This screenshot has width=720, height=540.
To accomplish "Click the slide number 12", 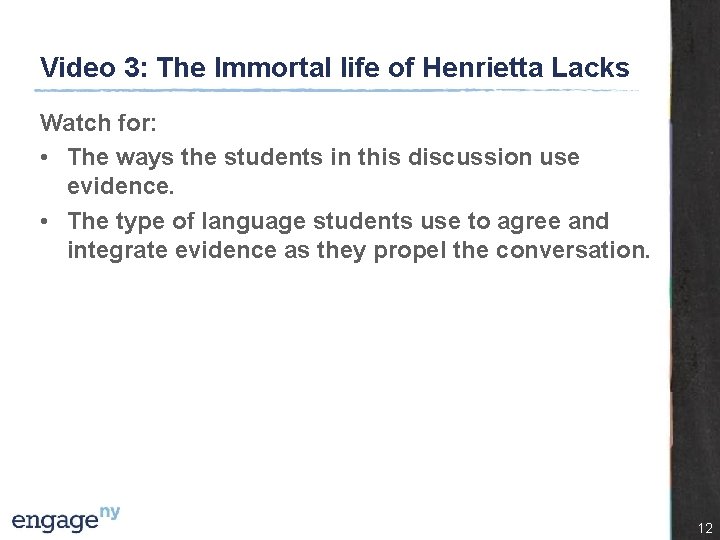I will [x=704, y=529].
